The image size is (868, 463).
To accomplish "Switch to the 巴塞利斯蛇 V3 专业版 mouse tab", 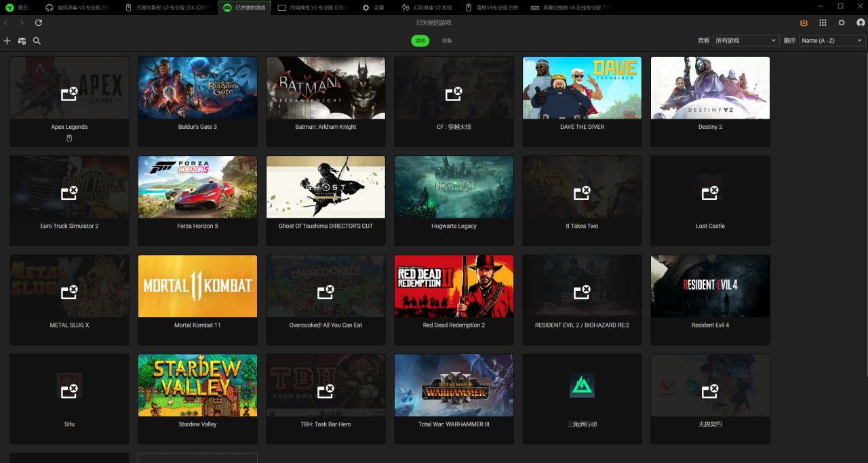I will click(167, 7).
